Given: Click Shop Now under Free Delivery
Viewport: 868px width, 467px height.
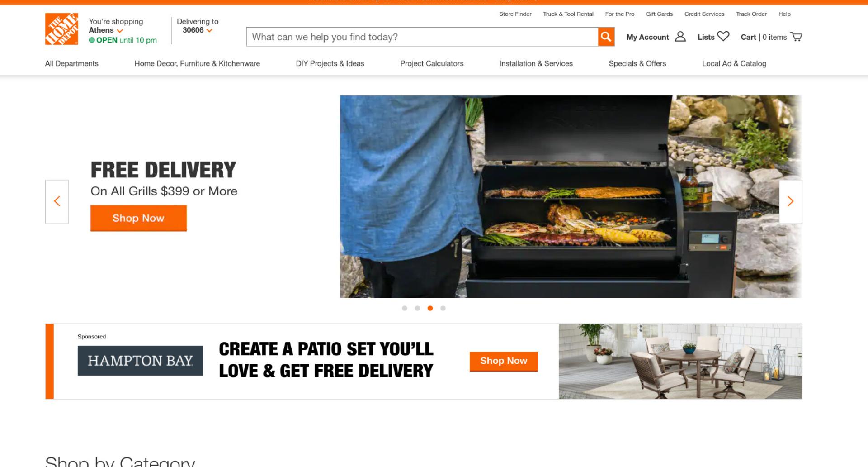Looking at the screenshot, I should pyautogui.click(x=138, y=218).
